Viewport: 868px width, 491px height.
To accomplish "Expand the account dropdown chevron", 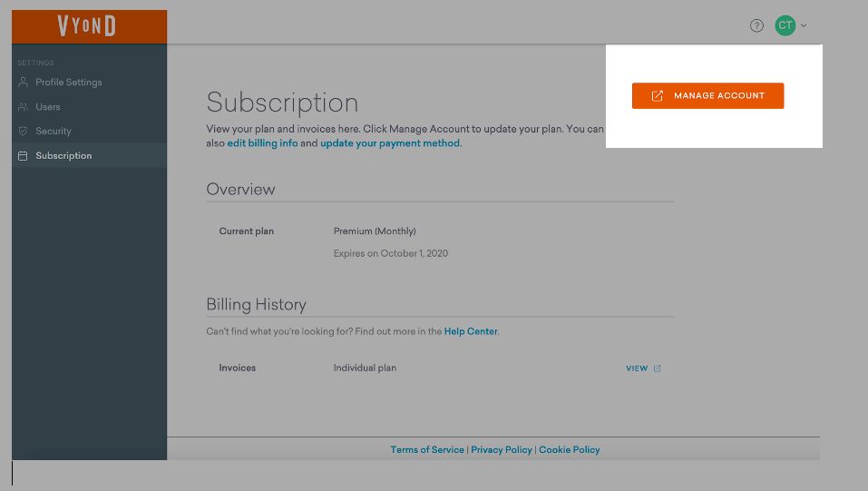I will [804, 25].
